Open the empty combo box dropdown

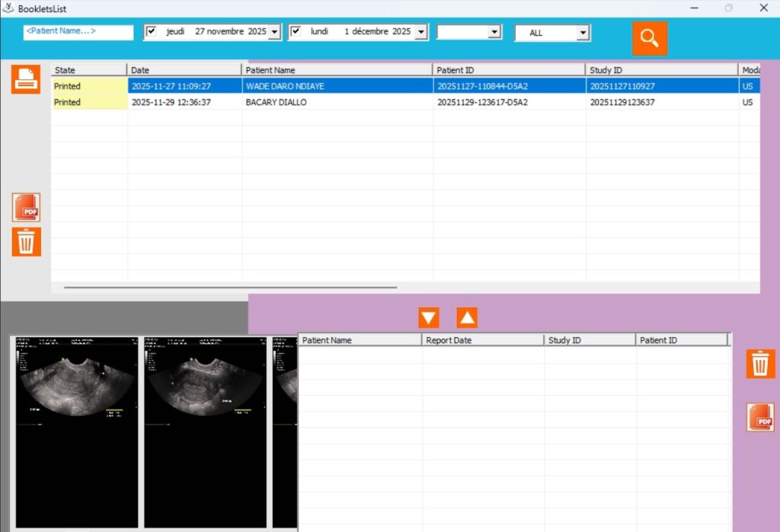(x=494, y=32)
